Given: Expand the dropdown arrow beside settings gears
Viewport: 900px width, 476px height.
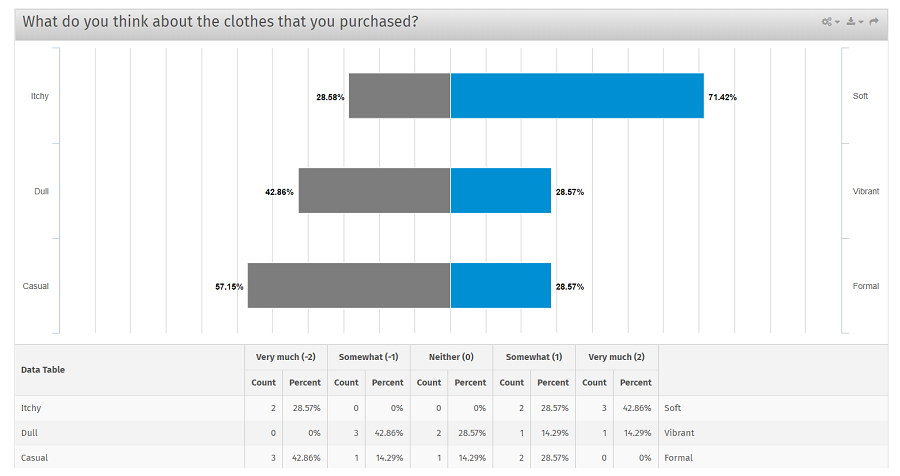Looking at the screenshot, I should click(x=837, y=22).
